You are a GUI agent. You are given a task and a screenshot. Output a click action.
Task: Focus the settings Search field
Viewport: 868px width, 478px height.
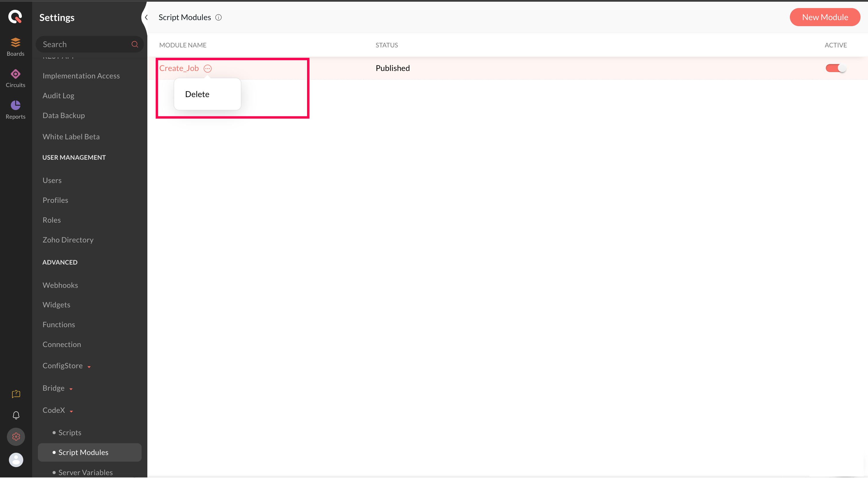90,44
